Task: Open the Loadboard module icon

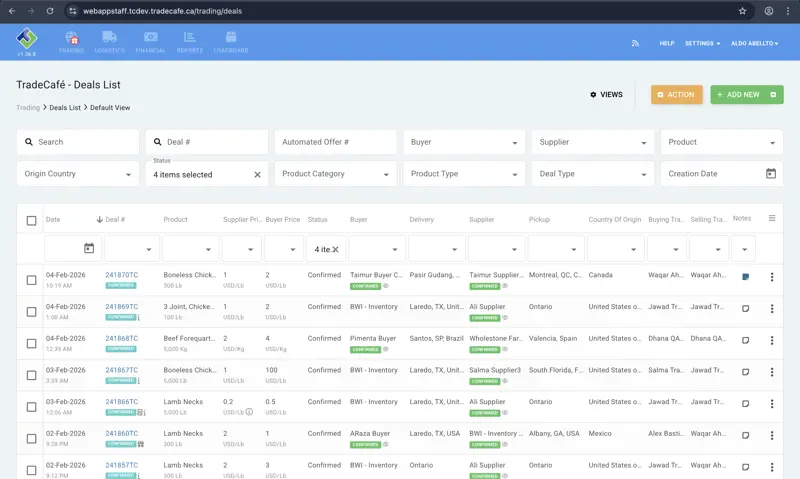Action: [x=231, y=37]
